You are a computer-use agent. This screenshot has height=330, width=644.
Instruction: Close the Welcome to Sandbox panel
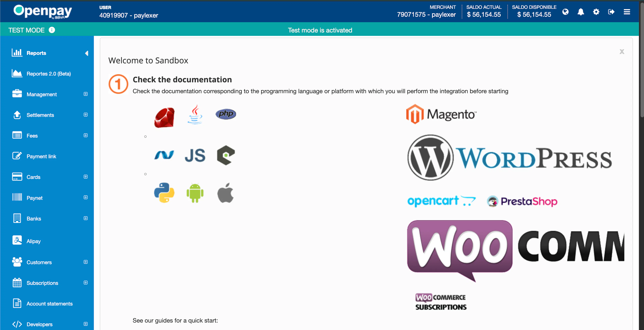click(622, 52)
